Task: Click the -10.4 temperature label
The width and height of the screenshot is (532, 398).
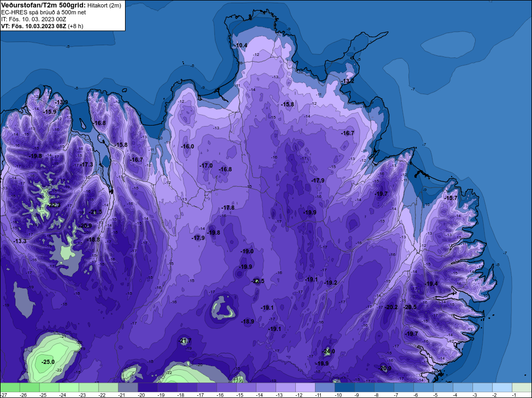Action: [x=241, y=45]
